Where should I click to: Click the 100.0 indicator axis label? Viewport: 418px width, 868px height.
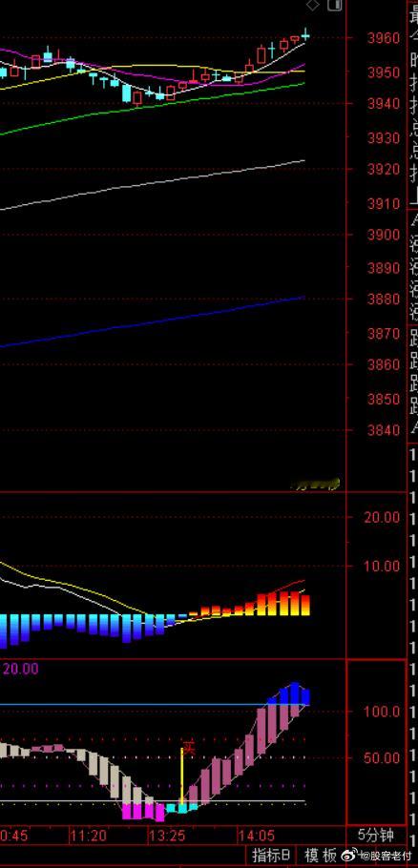point(382,711)
